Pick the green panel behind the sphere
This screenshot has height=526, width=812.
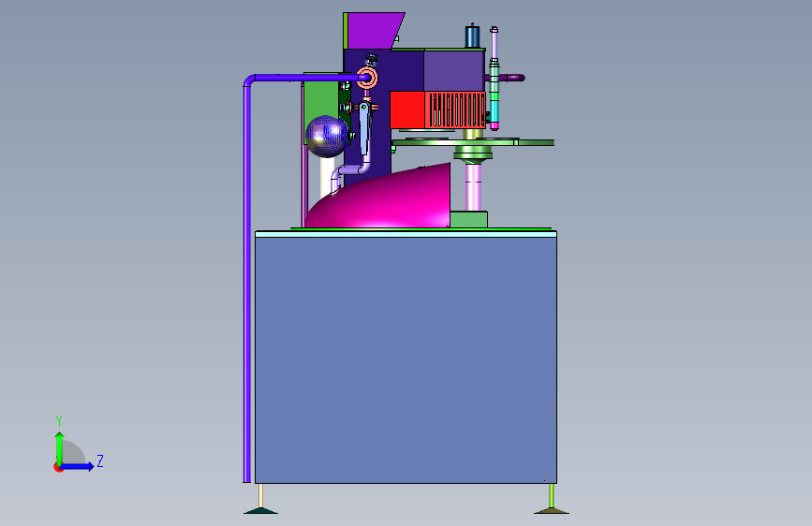click(322, 98)
